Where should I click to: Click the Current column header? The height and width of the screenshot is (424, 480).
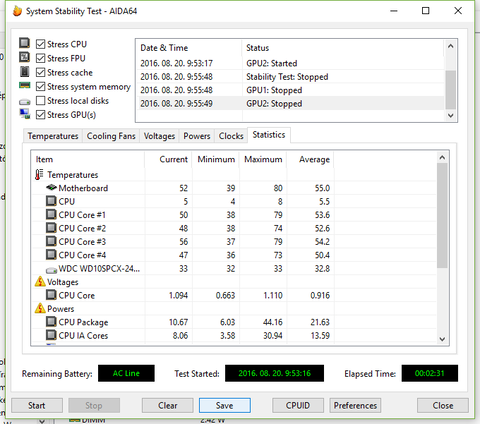coord(168,159)
